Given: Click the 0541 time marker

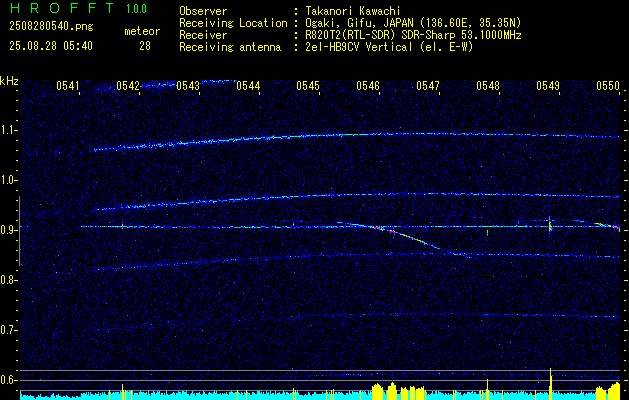Looking at the screenshot, I should pos(67,85).
